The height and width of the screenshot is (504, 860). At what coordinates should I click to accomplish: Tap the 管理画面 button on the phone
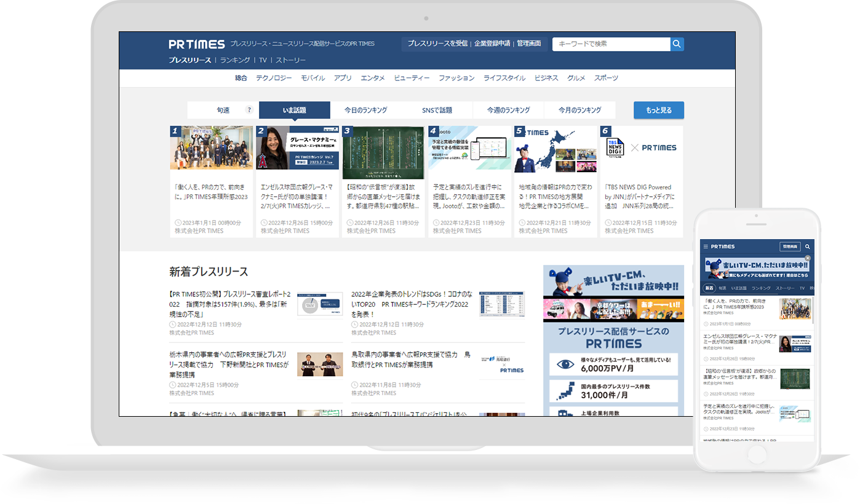tap(789, 246)
